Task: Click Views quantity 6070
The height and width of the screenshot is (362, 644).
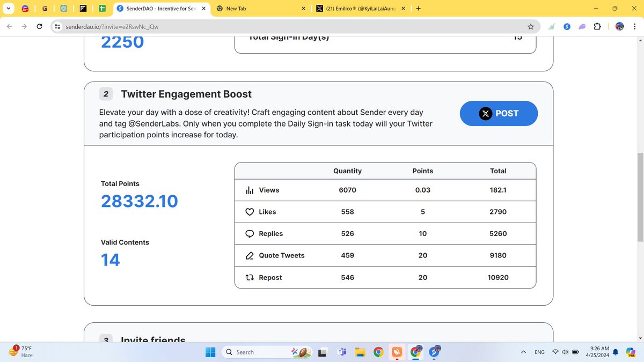Action: (347, 190)
